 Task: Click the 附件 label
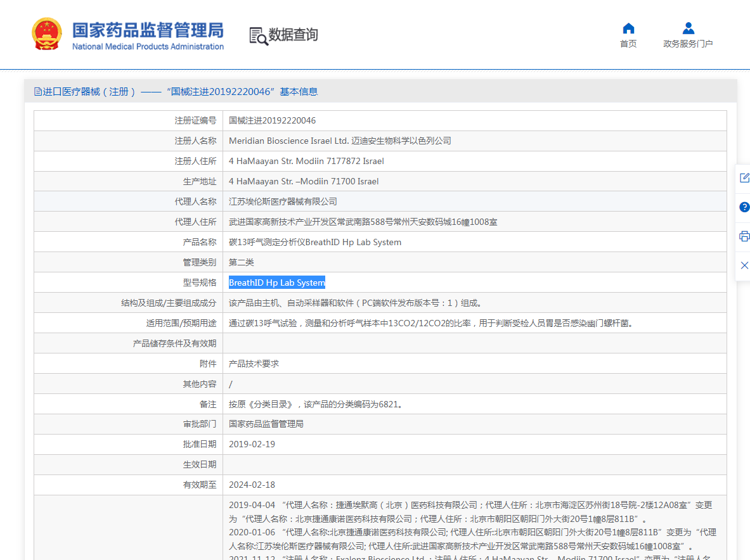[x=207, y=364]
